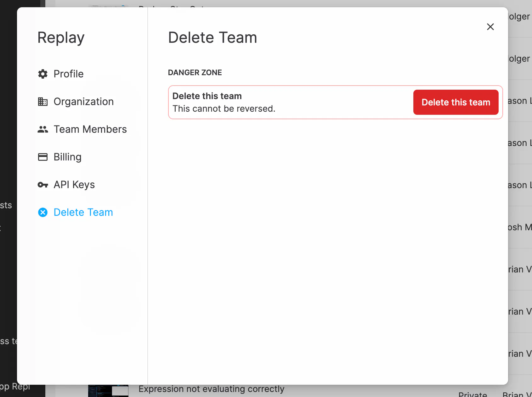Click the Team Members people icon

tap(42, 129)
